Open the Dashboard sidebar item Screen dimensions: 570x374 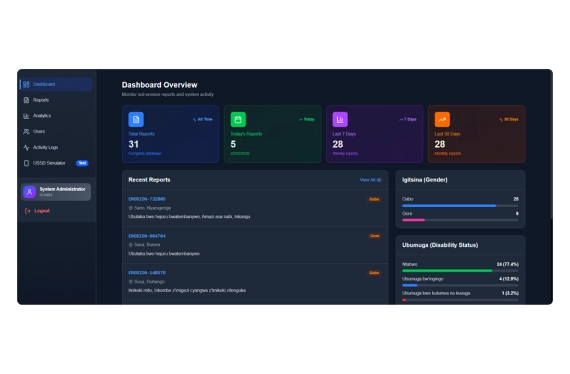click(56, 84)
